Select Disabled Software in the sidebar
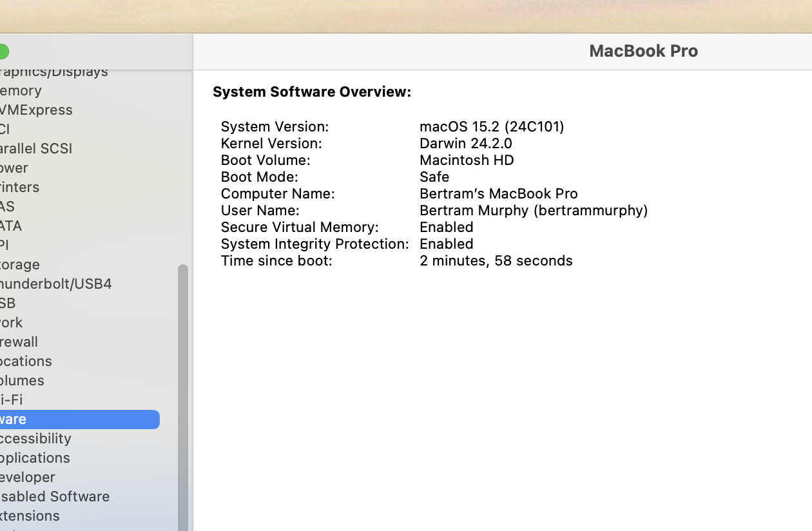The width and height of the screenshot is (812, 531). coord(55,496)
